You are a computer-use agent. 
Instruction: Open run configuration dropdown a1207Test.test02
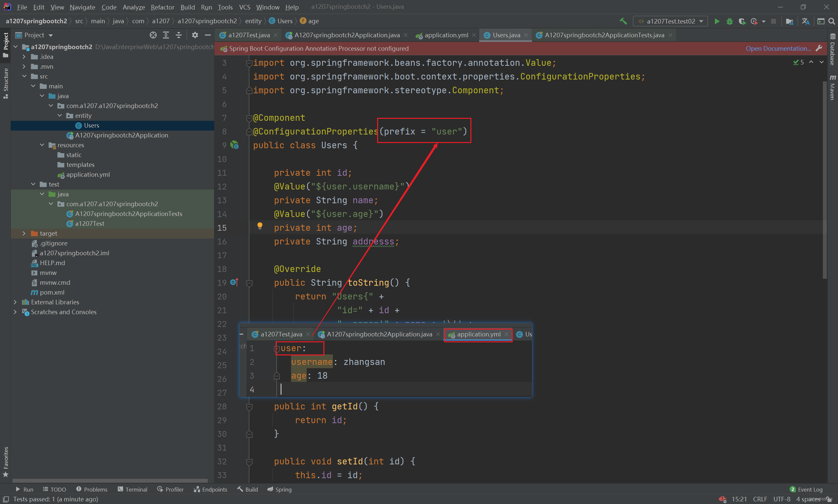coord(670,21)
